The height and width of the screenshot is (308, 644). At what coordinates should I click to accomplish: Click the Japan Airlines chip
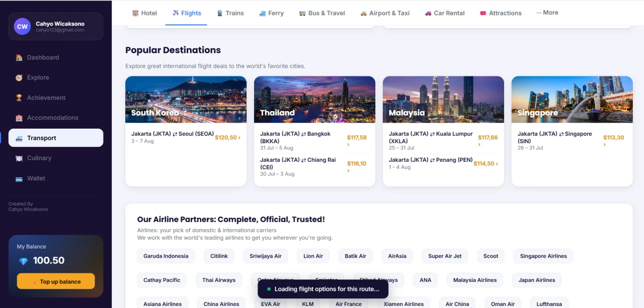click(x=537, y=280)
